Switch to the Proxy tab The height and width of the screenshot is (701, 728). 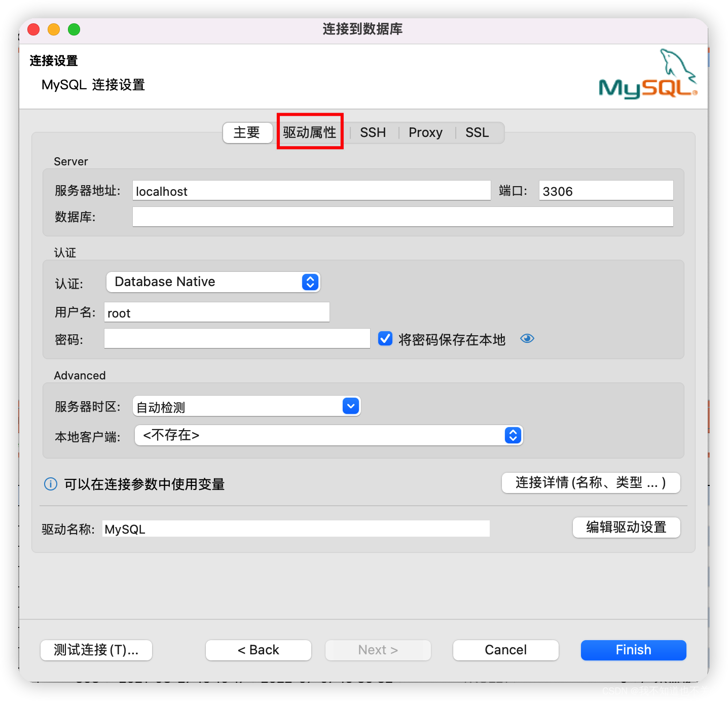pos(425,132)
